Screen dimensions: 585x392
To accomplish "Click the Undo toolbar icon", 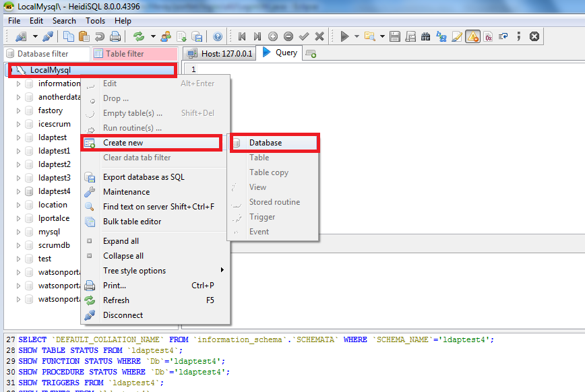I will pos(100,36).
